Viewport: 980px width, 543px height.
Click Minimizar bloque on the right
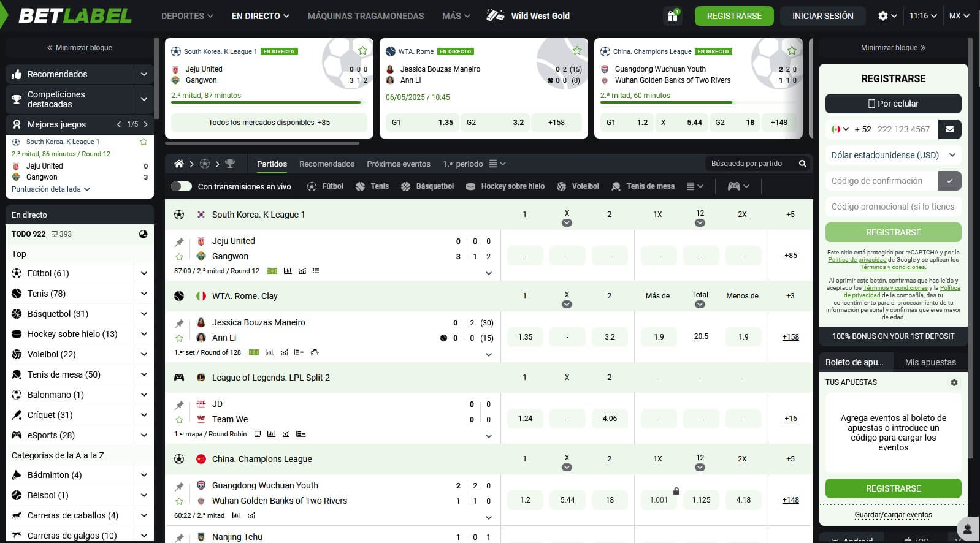[893, 48]
